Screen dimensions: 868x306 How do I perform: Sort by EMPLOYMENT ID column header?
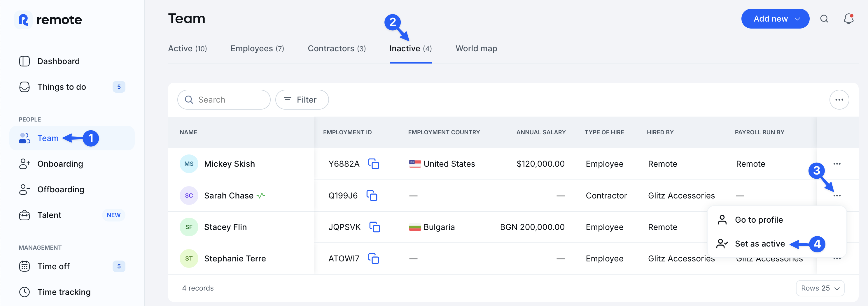pos(347,132)
